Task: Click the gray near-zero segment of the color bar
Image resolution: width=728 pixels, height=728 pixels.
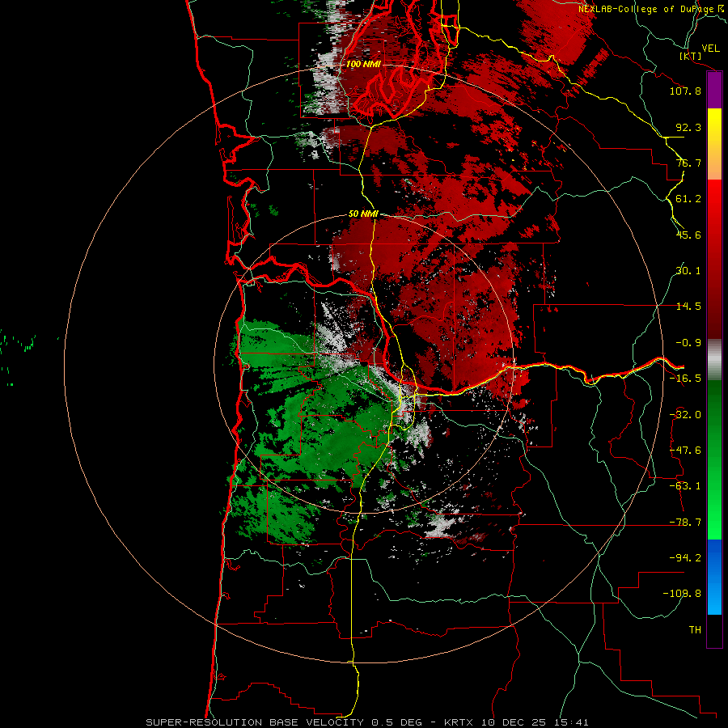Action: 714,360
